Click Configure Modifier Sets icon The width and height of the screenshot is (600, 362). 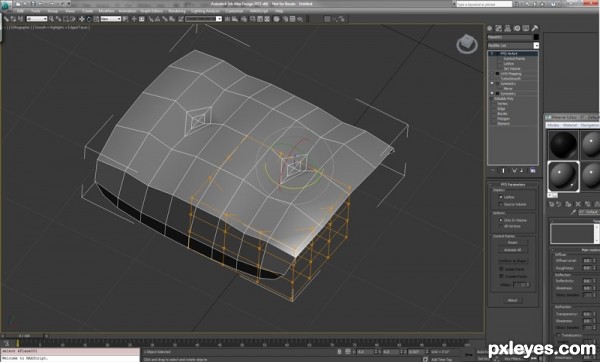[x=533, y=171]
